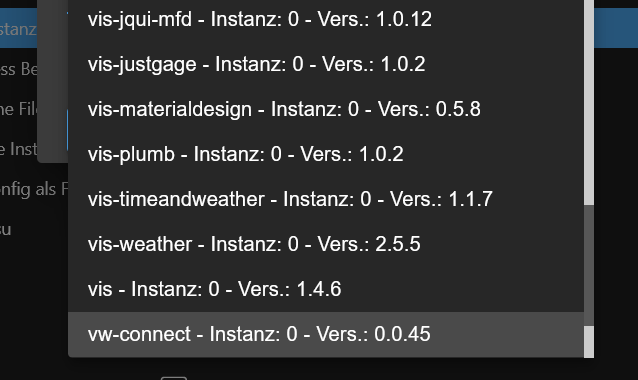Click the dark scrollbar thumb of the list

pos(589,265)
